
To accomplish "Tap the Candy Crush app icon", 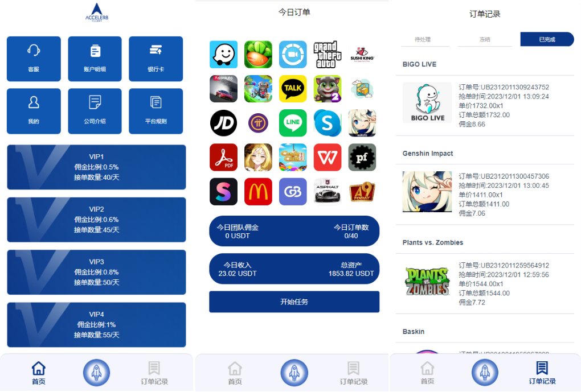I will pyautogui.click(x=293, y=158).
